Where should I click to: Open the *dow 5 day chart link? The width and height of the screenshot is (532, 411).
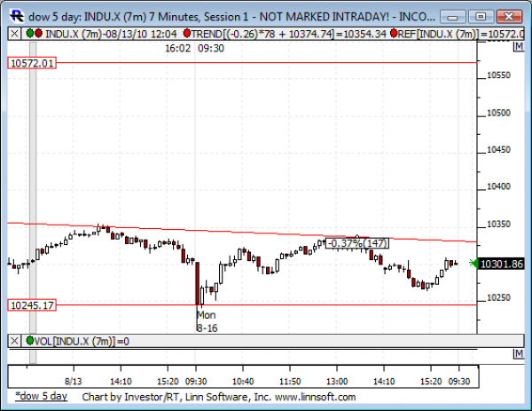coord(41,397)
